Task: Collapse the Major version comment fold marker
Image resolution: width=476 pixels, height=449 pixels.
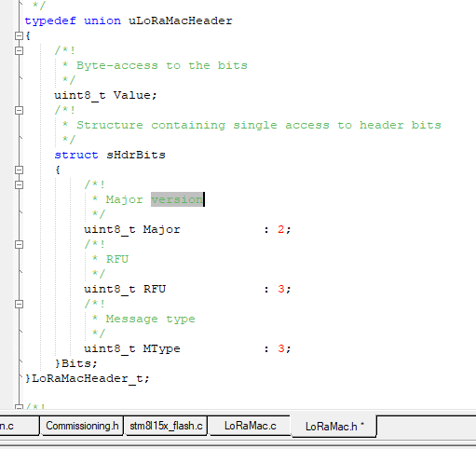Action: (x=19, y=184)
